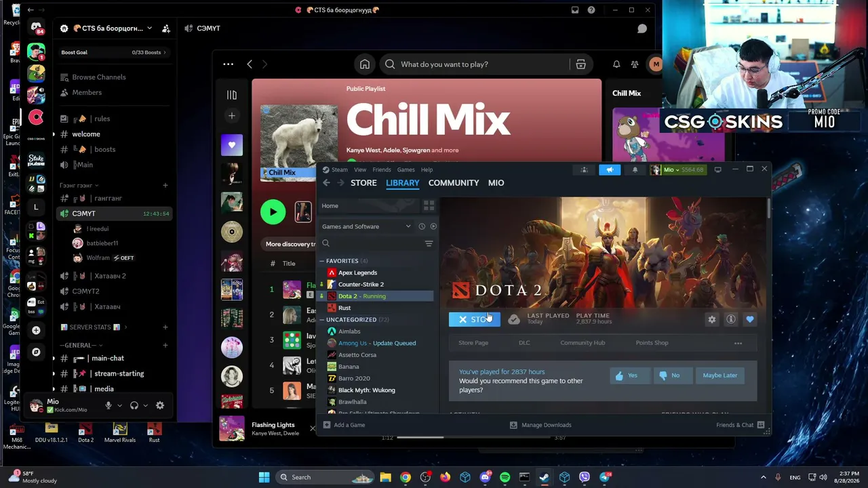
Task: Click the Steam library search field
Action: pyautogui.click(x=371, y=243)
